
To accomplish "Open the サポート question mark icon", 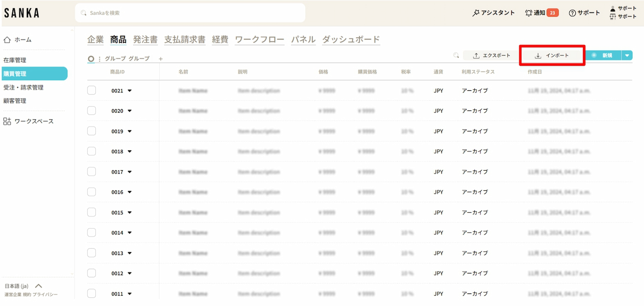I will [572, 13].
